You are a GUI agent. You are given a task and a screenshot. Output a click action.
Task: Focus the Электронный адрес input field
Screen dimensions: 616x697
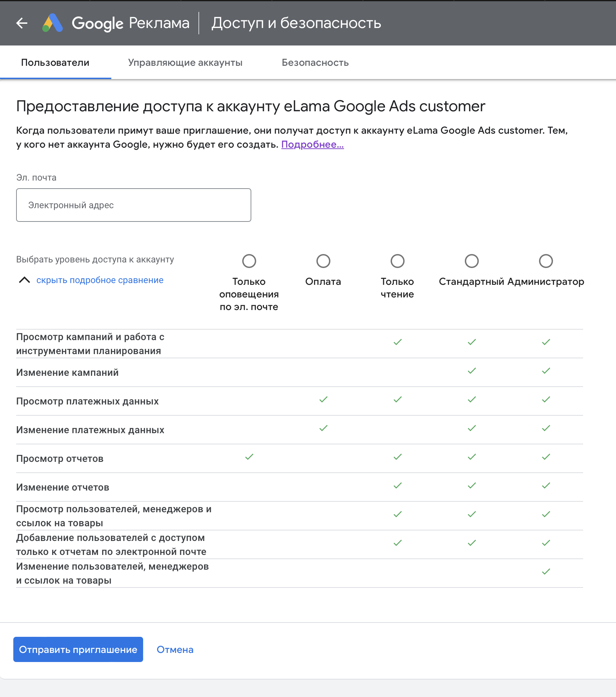click(134, 205)
